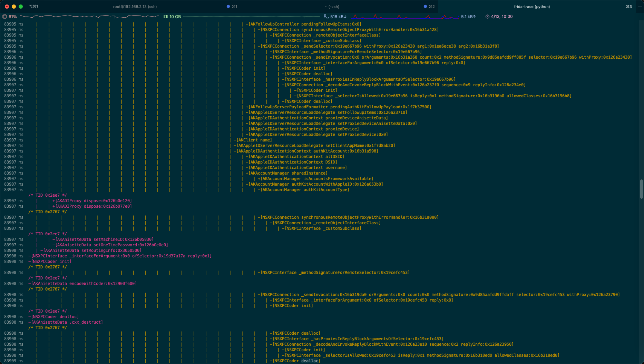Click the network download 518 kB icon

pyautogui.click(x=326, y=17)
